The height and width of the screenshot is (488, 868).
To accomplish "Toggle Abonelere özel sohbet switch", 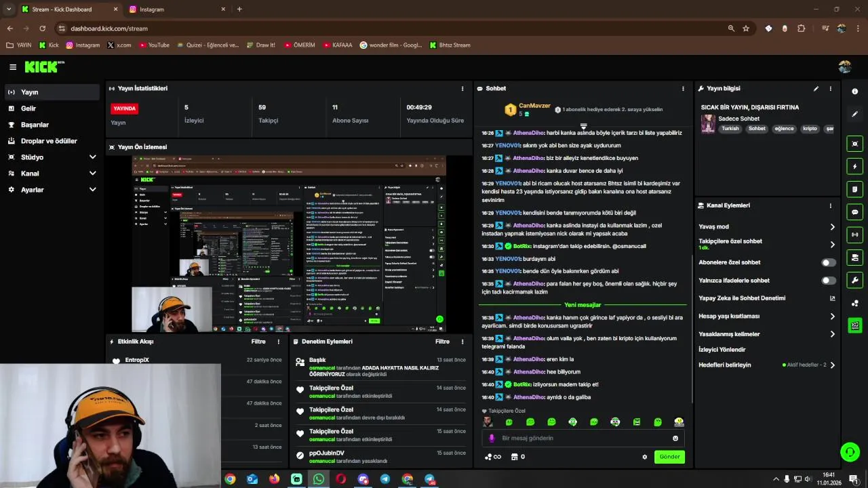I will coord(829,262).
